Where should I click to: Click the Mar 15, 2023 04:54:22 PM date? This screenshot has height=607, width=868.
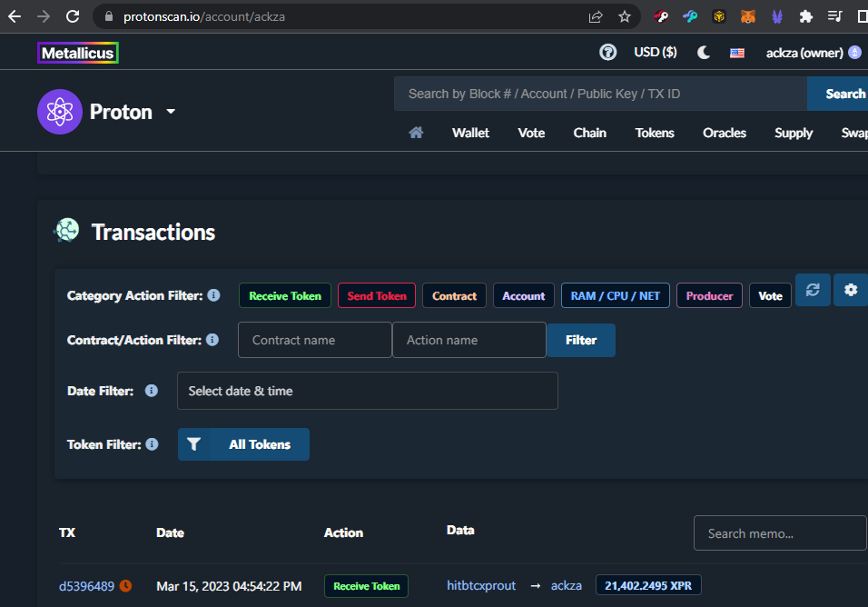pyautogui.click(x=229, y=586)
